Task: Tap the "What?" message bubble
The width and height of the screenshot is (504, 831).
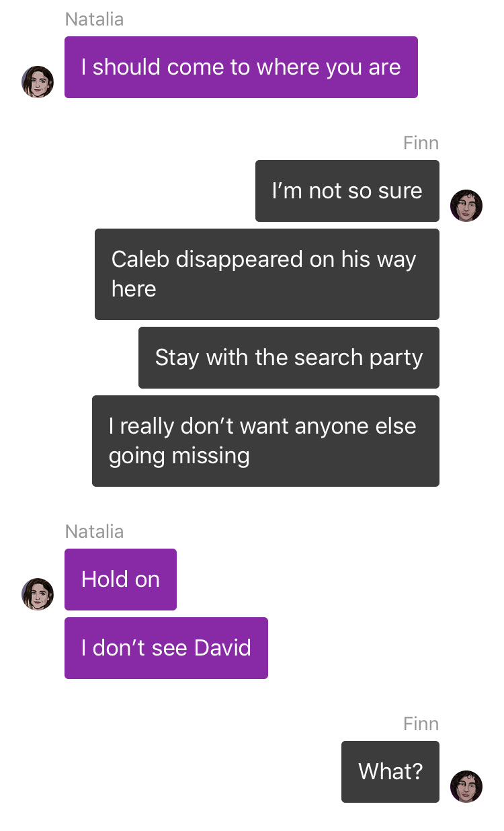Action: 390,772
